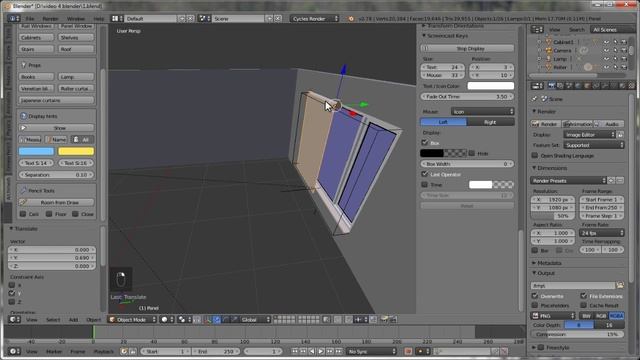The height and width of the screenshot is (360, 640).
Task: Open the No Sync dropdown in timeline
Action: click(371, 351)
